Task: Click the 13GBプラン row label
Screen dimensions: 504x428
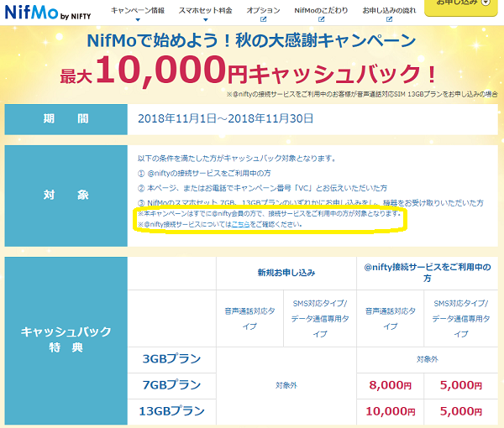Action: click(x=171, y=411)
